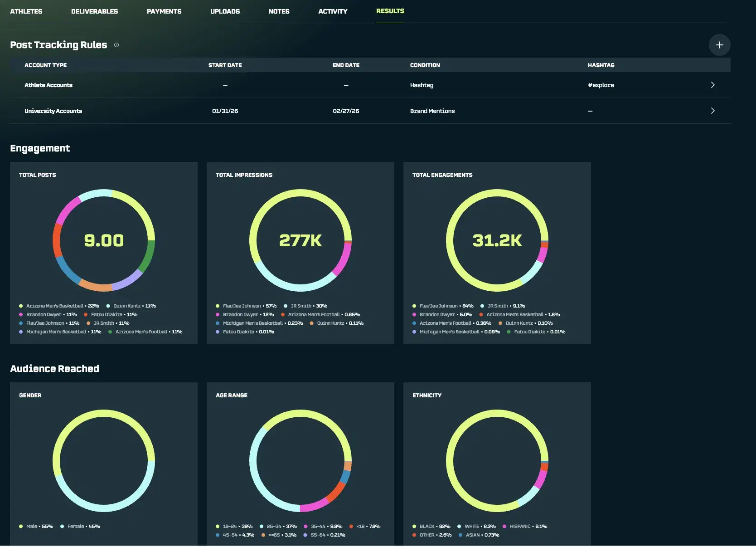The image size is (756, 547).
Task: Click the ASIAN 0.73% ethnicity legend
Action: pyautogui.click(x=479, y=535)
